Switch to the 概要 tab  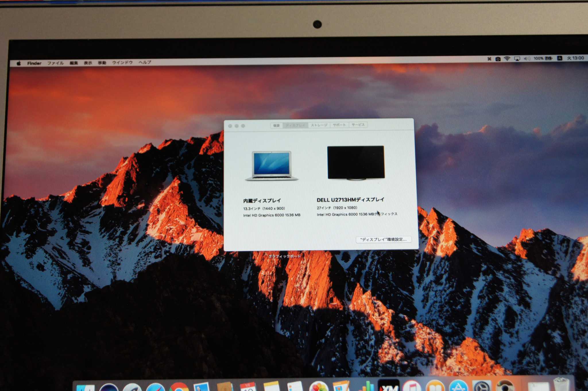276,125
